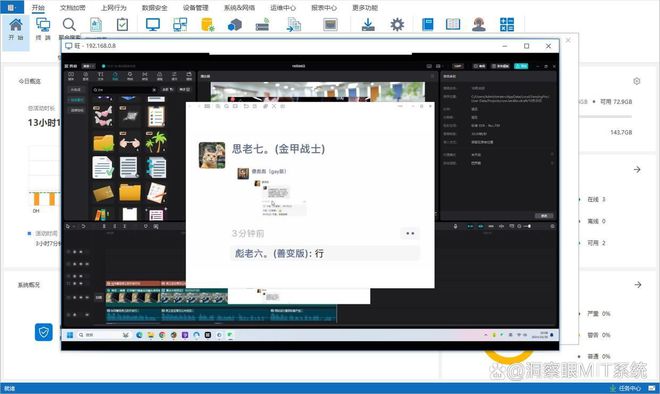Click the orange text clip on the timeline
Screen dimensions: 660x394
[x=133, y=283]
